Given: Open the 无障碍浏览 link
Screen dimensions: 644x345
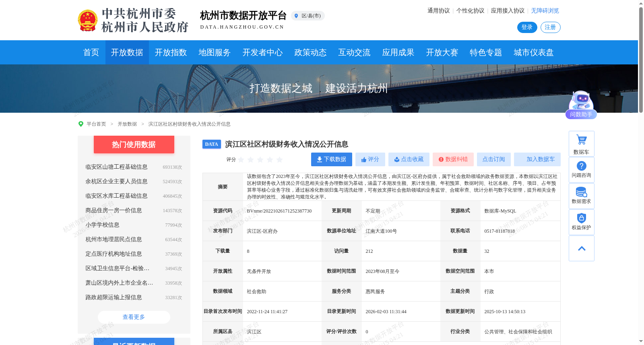Looking at the screenshot, I should click(x=545, y=11).
